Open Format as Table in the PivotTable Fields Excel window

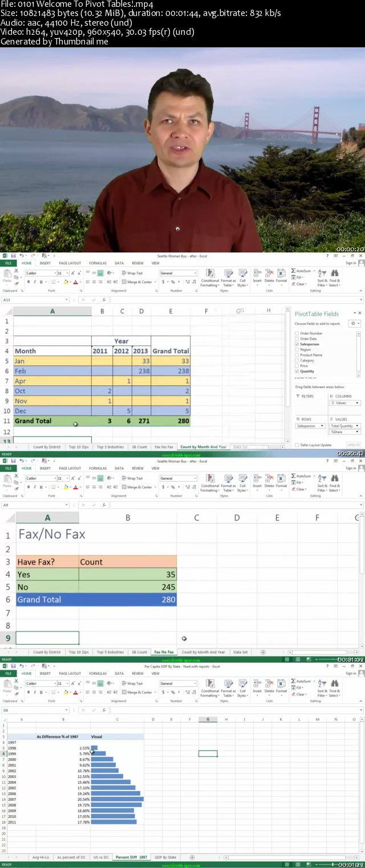229,278
